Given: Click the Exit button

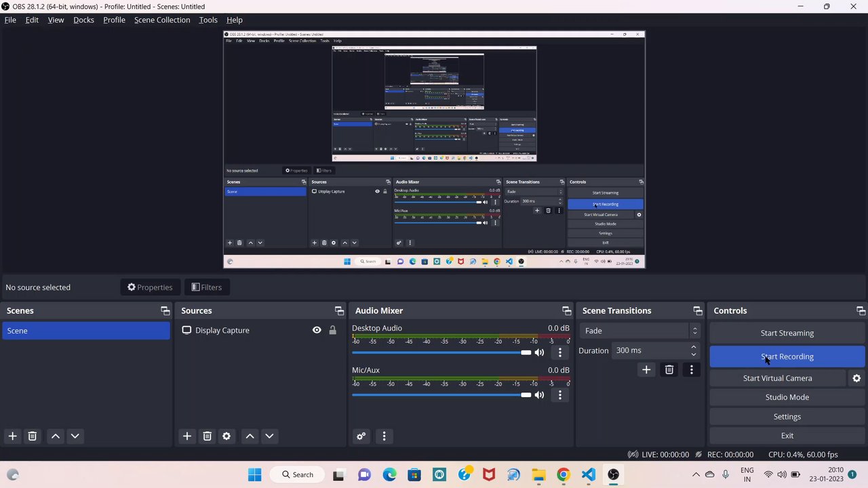Looking at the screenshot, I should 787,436.
